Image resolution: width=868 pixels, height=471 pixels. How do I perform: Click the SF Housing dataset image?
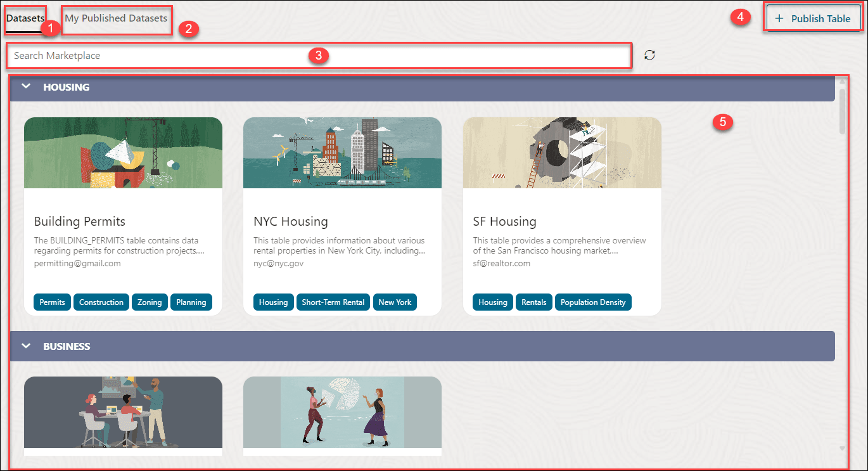tap(561, 152)
